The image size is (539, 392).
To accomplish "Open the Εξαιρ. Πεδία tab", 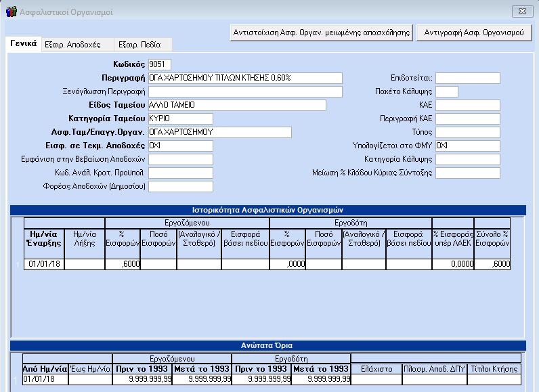I will click(x=139, y=45).
